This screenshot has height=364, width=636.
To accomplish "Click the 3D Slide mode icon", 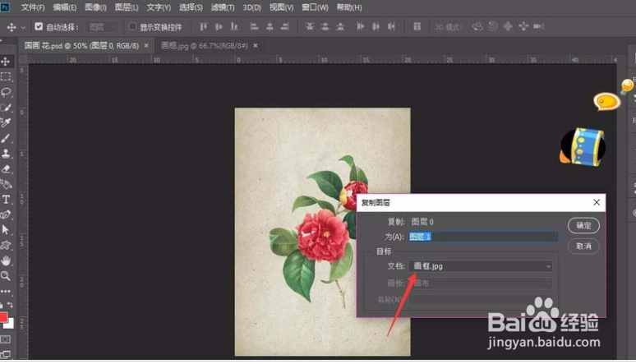I will [x=523, y=27].
